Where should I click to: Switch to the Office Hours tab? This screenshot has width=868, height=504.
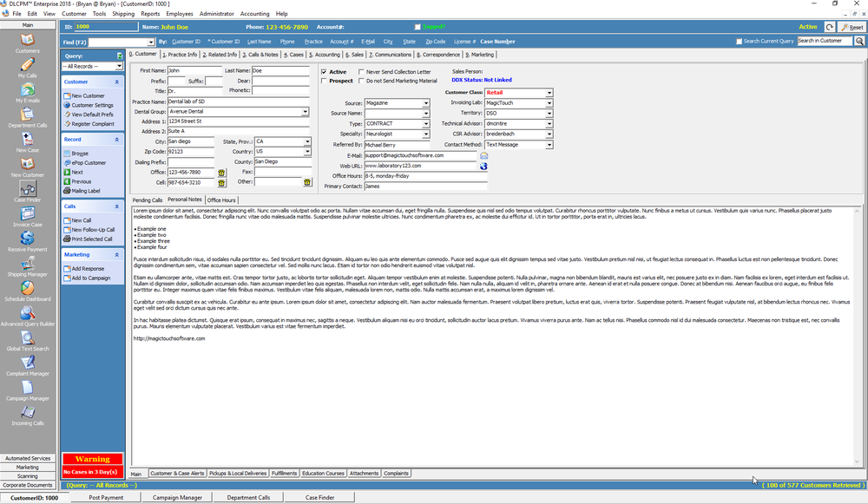[222, 200]
